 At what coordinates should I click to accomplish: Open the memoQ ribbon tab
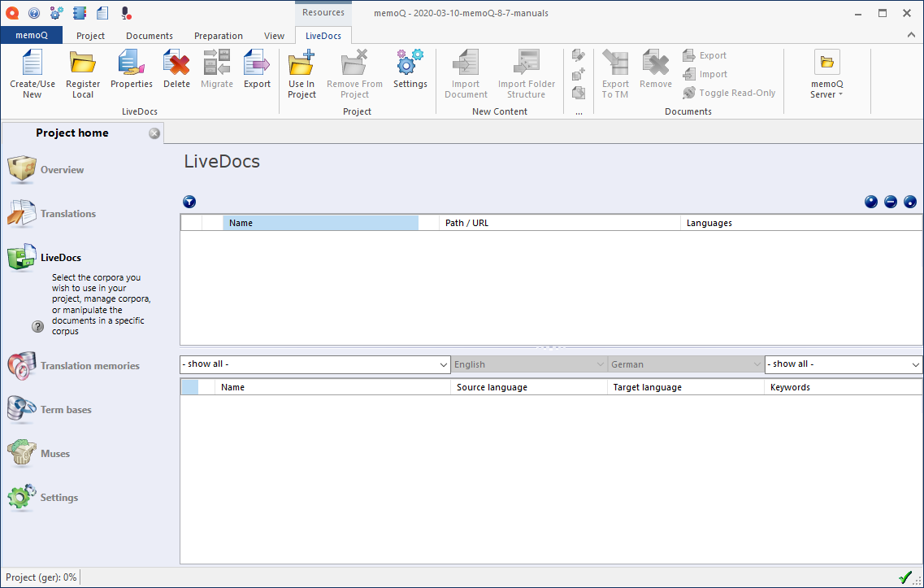click(x=32, y=36)
